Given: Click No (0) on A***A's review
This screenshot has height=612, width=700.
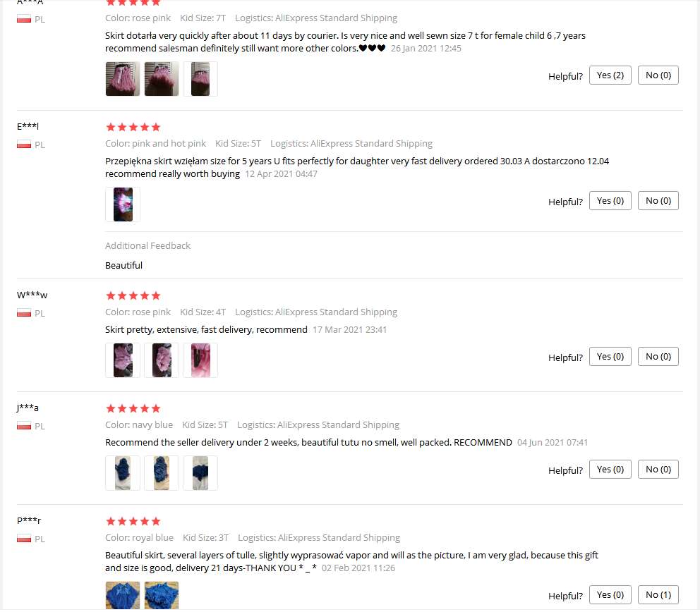Looking at the screenshot, I should [x=658, y=75].
